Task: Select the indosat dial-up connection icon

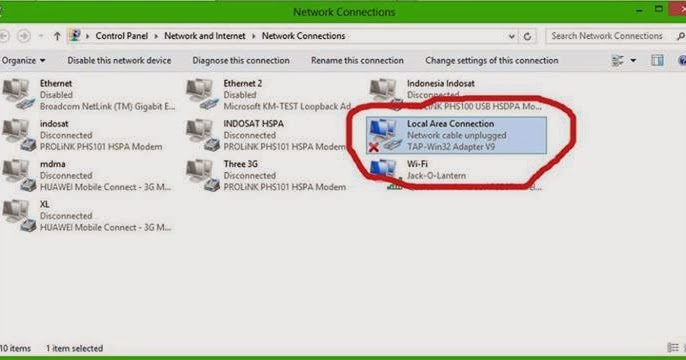Action: coord(18,135)
